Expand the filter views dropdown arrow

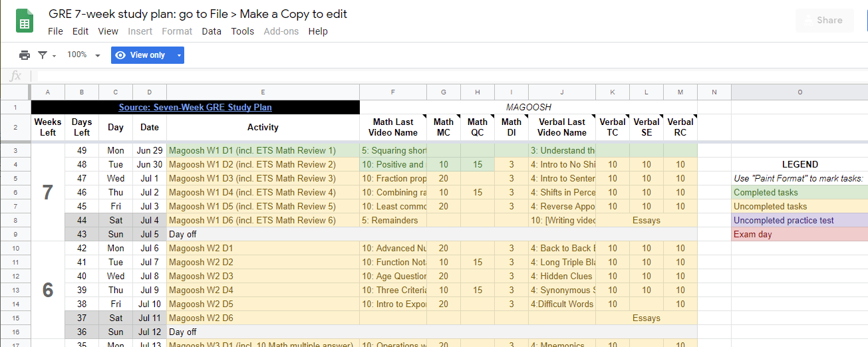tap(55, 56)
